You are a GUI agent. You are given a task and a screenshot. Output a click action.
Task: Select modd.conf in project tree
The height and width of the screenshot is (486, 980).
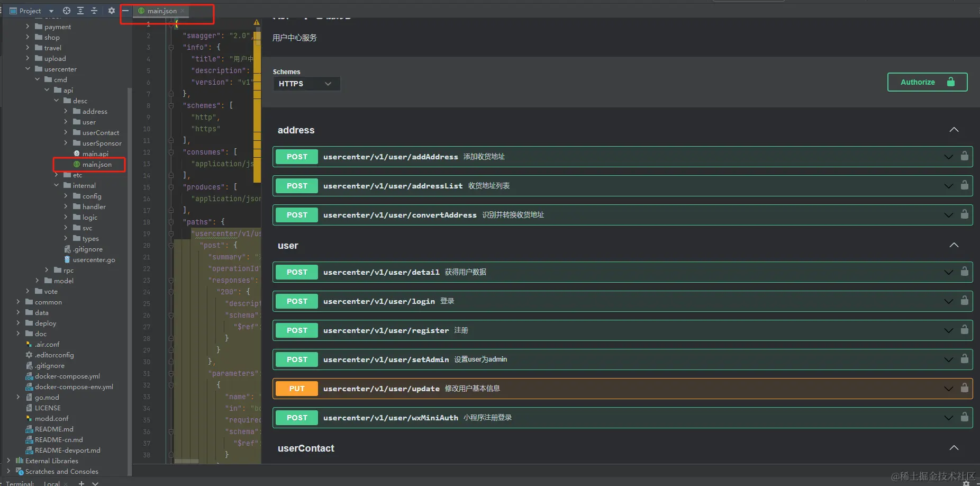[51, 418]
